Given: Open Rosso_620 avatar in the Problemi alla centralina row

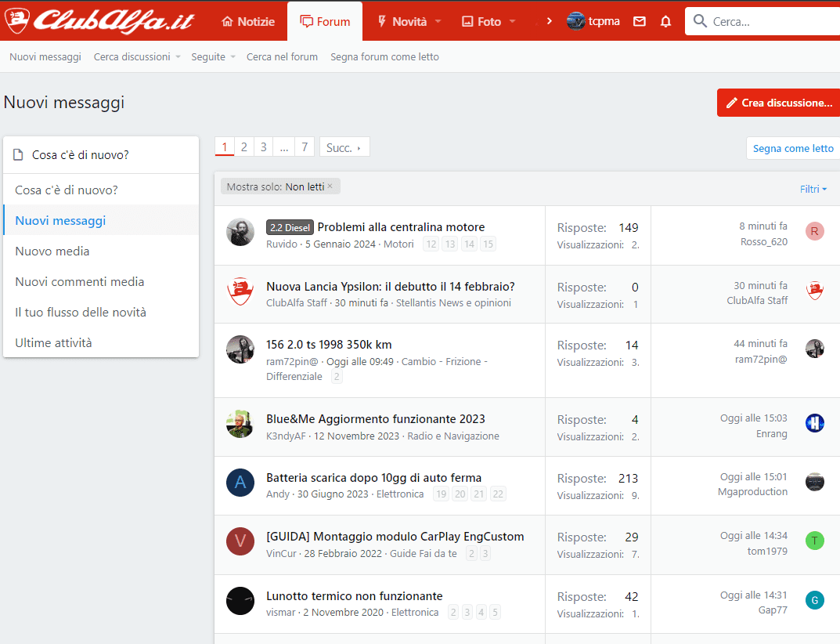Looking at the screenshot, I should click(x=814, y=231).
